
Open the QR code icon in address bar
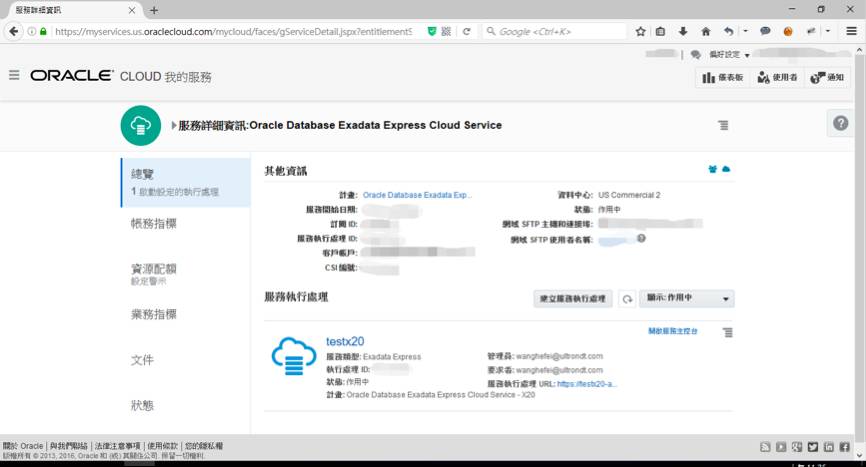tap(446, 31)
